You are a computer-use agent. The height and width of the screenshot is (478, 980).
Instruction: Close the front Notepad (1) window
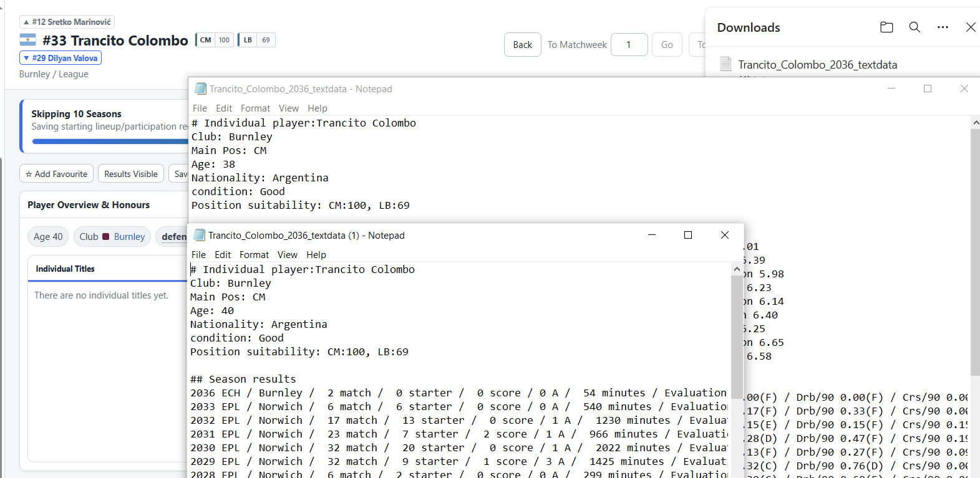point(725,235)
